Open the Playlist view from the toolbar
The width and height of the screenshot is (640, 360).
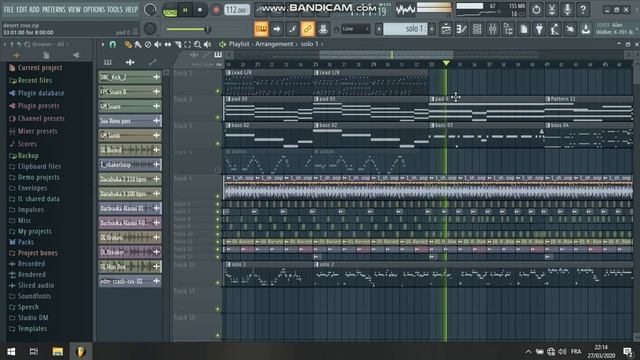(446, 29)
